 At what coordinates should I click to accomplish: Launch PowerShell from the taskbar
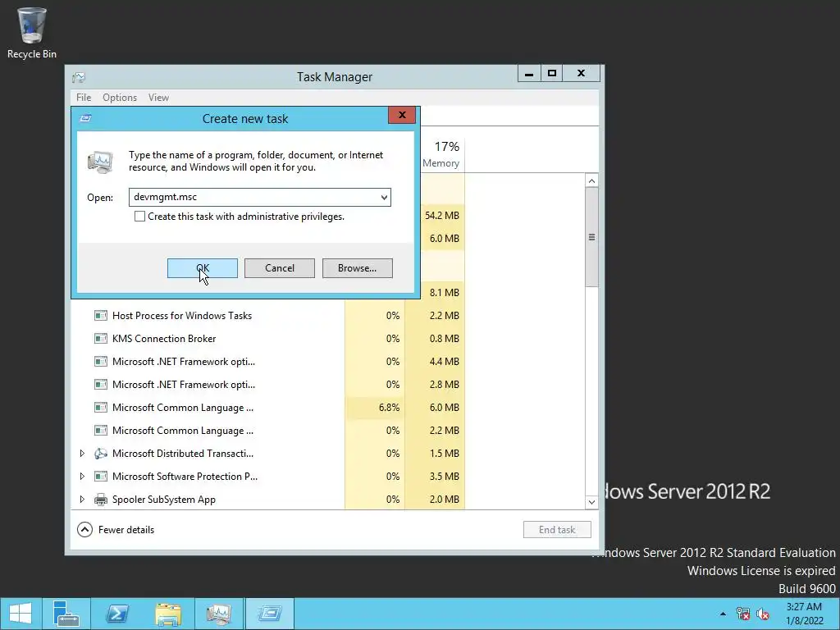coord(116,614)
